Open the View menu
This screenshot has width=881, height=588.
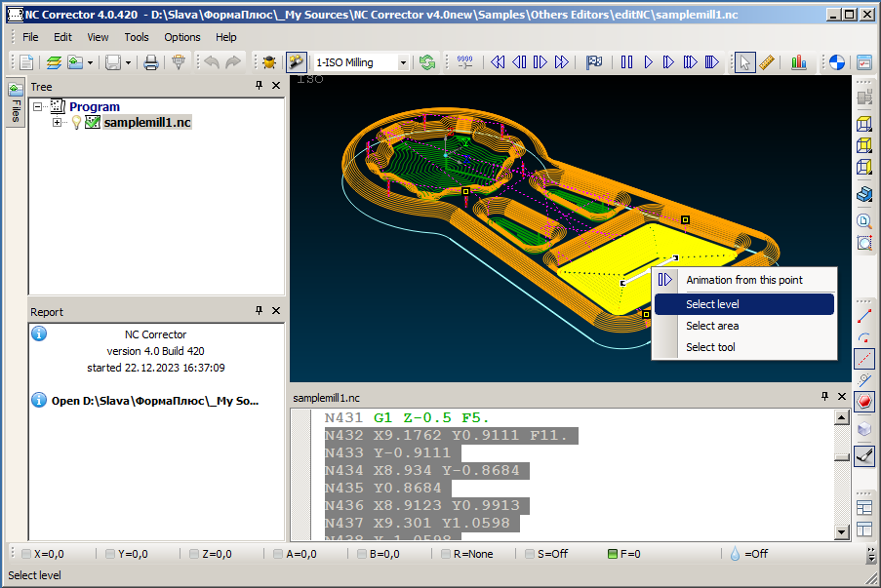coord(98,37)
